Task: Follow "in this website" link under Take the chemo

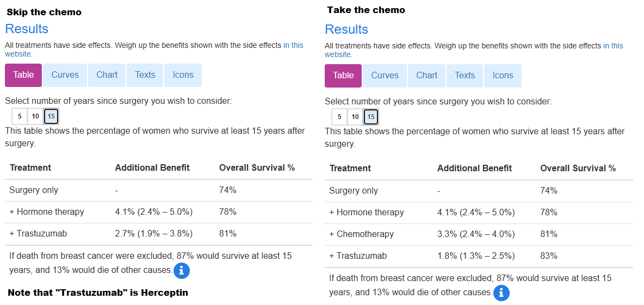Action: click(613, 46)
